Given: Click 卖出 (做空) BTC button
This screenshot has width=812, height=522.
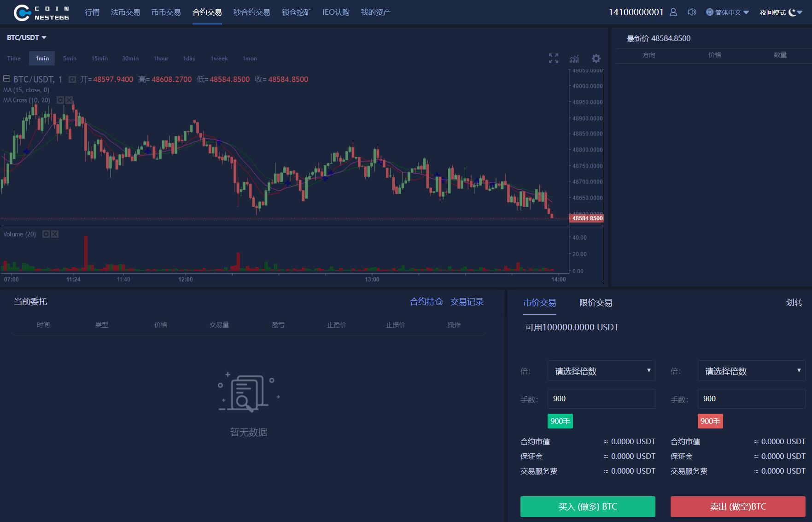Looking at the screenshot, I should click(737, 506).
